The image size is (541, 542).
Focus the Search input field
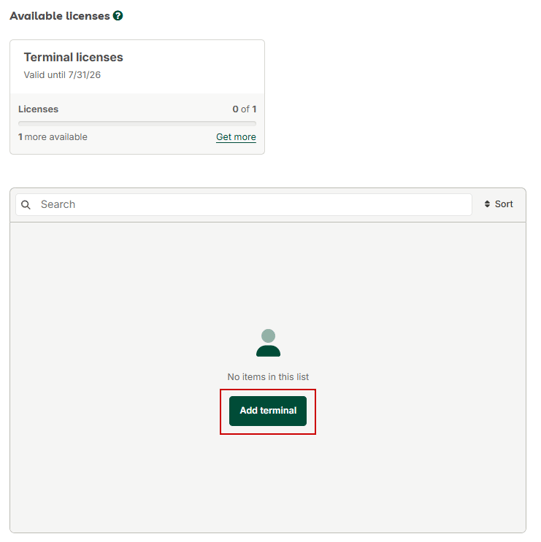[244, 205]
